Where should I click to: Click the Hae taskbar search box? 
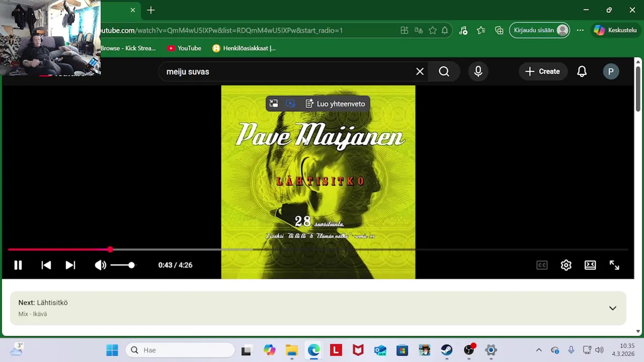click(x=180, y=350)
